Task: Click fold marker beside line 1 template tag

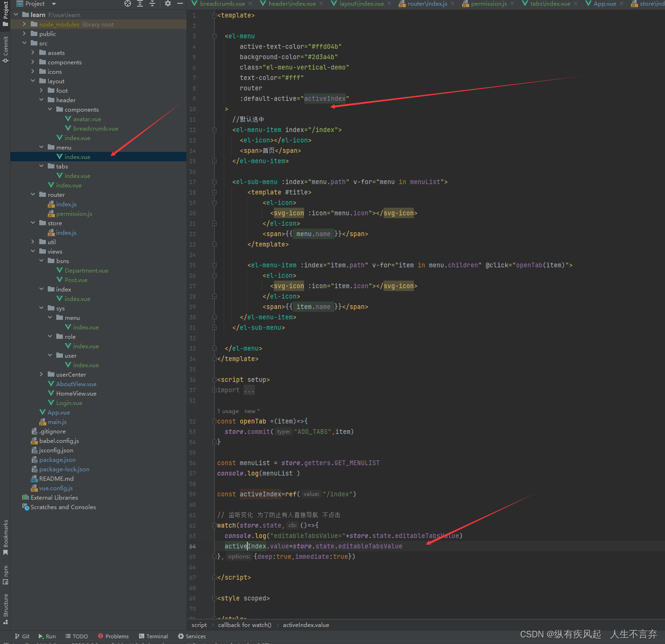Action: pyautogui.click(x=214, y=15)
